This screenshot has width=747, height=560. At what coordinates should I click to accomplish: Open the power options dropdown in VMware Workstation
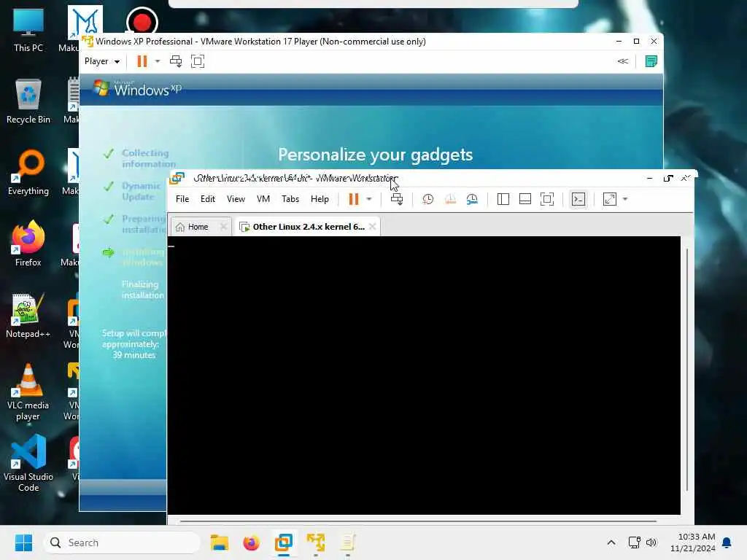coord(368,199)
